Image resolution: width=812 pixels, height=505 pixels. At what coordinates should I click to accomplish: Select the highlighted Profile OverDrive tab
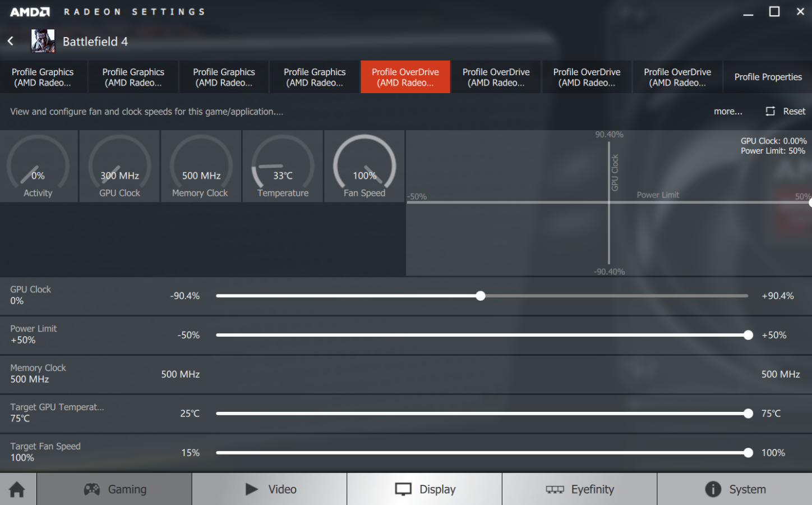pos(405,77)
